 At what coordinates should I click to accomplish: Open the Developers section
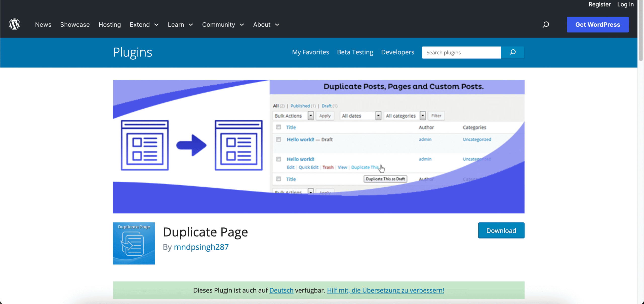click(397, 52)
